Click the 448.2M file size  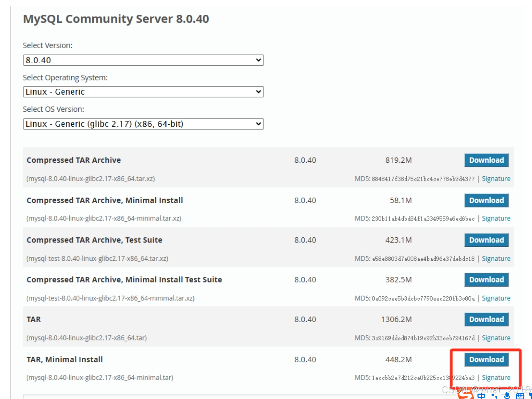pyautogui.click(x=399, y=359)
